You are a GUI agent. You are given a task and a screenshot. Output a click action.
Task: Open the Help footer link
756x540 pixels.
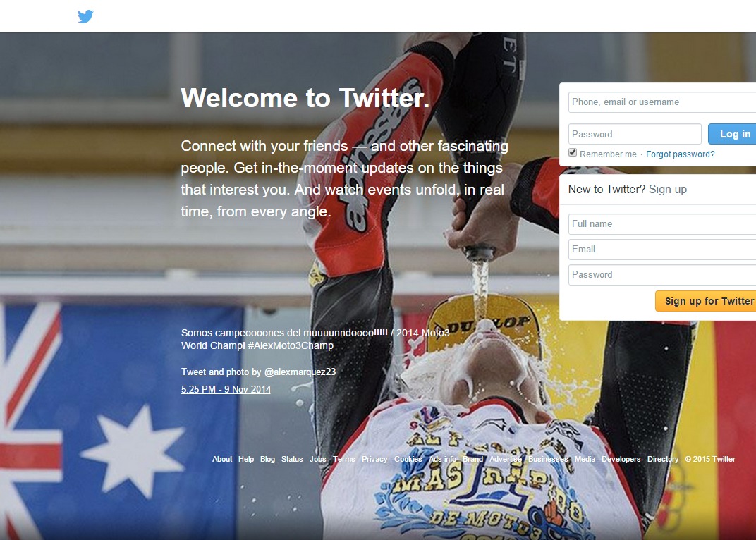pos(246,459)
